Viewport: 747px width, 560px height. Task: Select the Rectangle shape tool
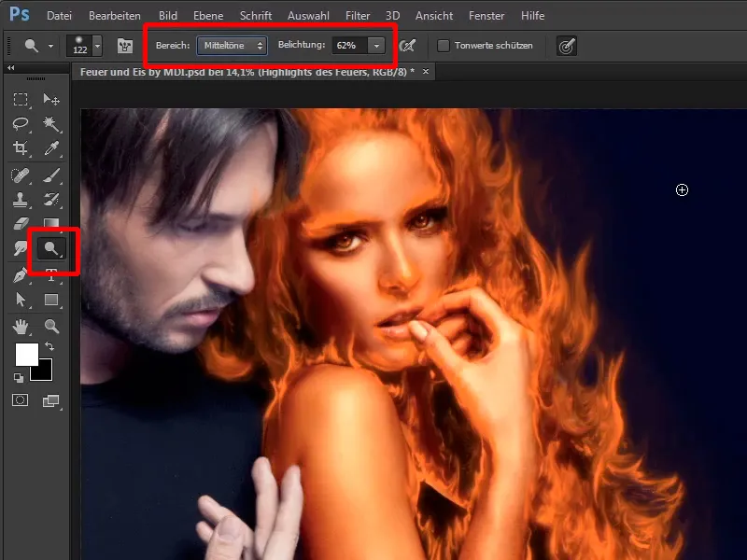click(51, 300)
